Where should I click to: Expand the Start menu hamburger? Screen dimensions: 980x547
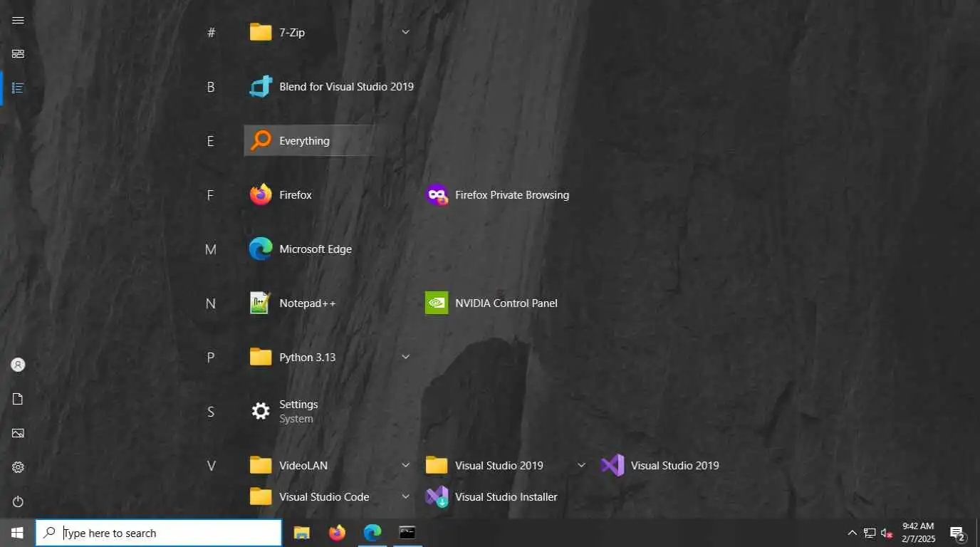[x=18, y=20]
